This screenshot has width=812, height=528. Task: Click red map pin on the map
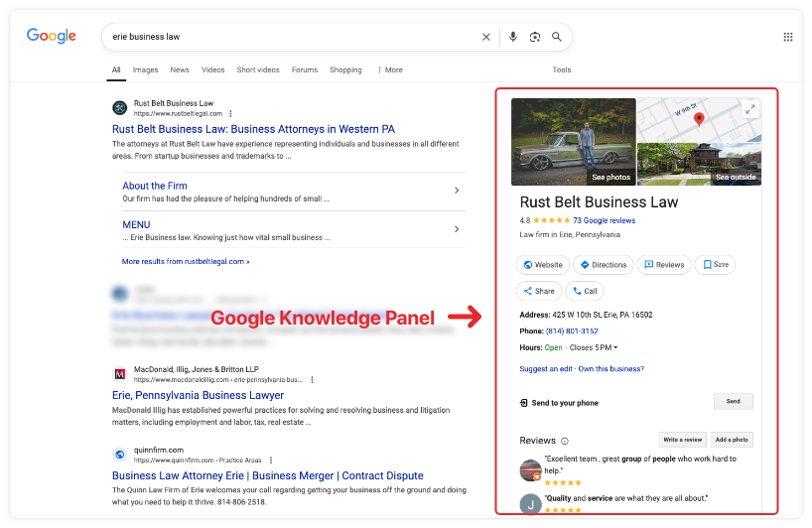699,119
